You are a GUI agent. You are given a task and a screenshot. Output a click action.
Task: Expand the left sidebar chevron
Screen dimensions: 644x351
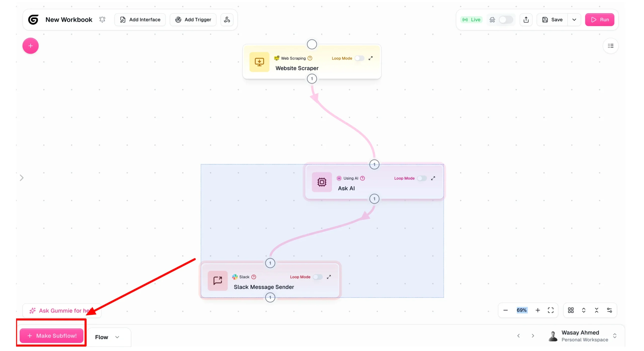click(22, 178)
